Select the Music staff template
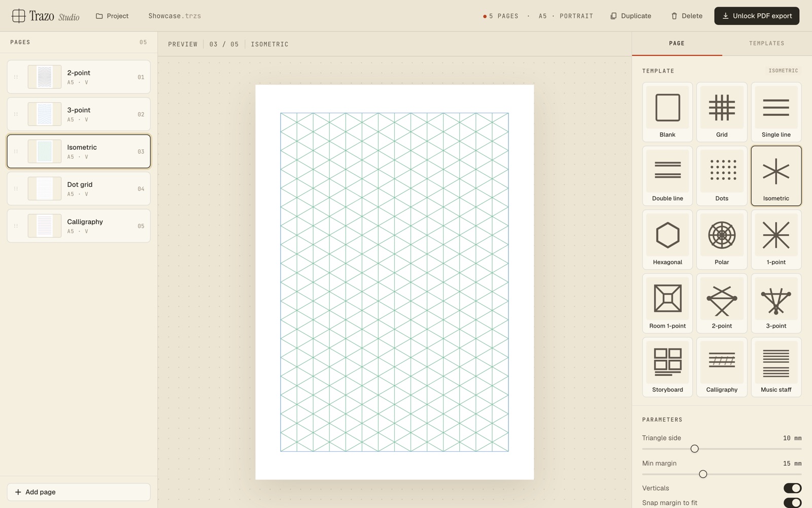The image size is (812, 508). (776, 367)
